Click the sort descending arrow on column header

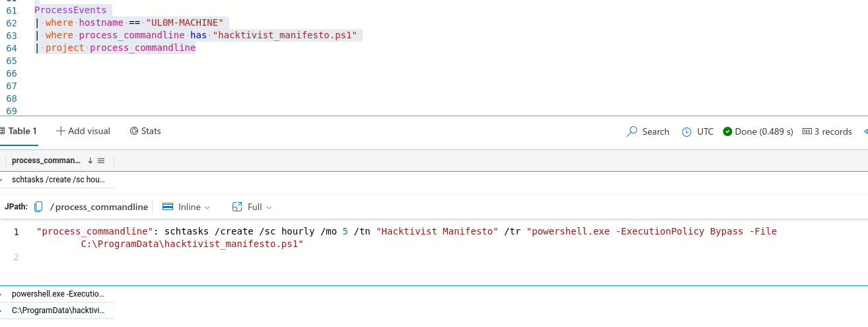coord(90,161)
